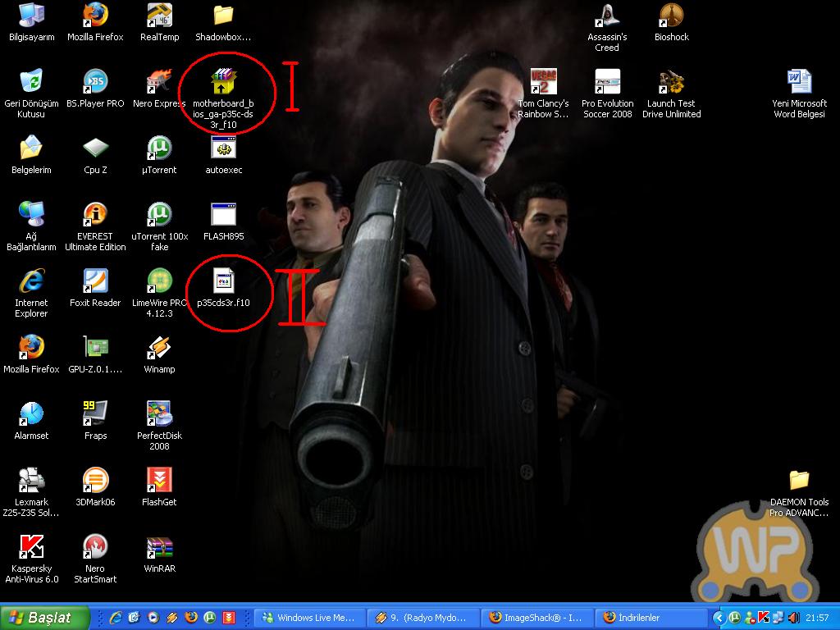The width and height of the screenshot is (840, 630).
Task: Select the FLASH895 file icon
Action: (223, 221)
